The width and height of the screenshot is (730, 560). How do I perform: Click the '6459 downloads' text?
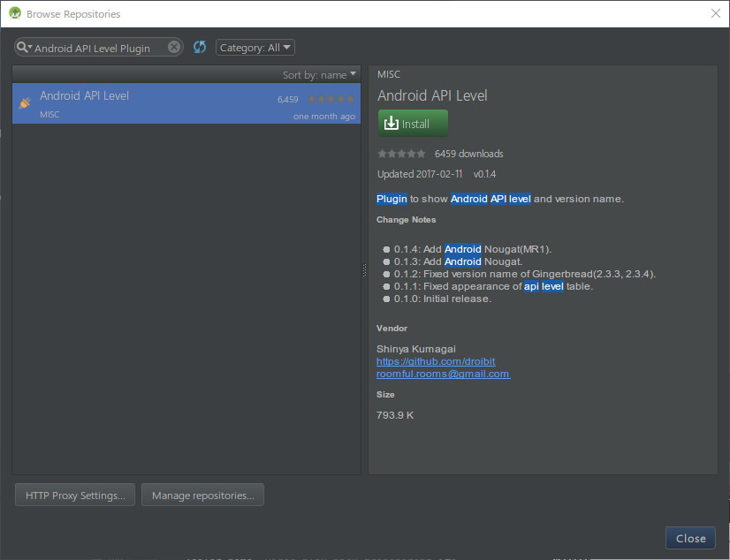pyautogui.click(x=468, y=154)
